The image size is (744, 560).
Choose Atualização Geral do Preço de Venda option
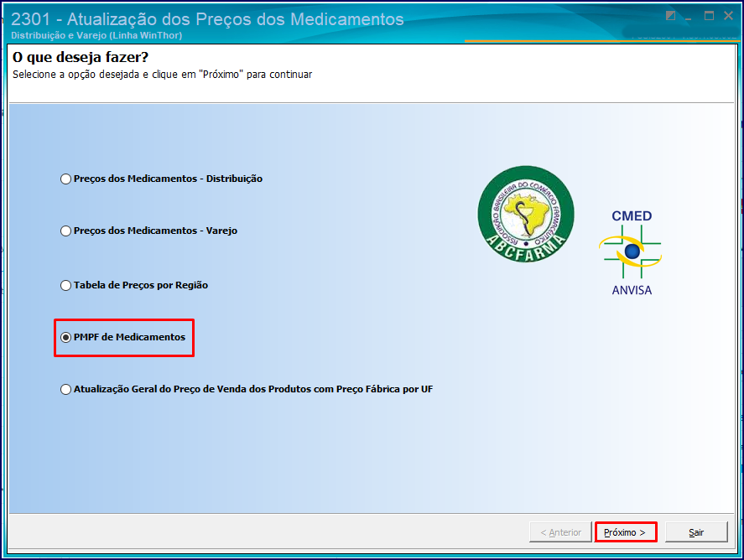pyautogui.click(x=247, y=389)
